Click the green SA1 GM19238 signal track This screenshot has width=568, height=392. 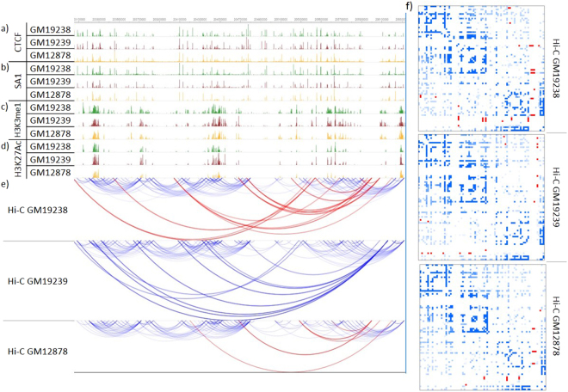[x=240, y=69]
